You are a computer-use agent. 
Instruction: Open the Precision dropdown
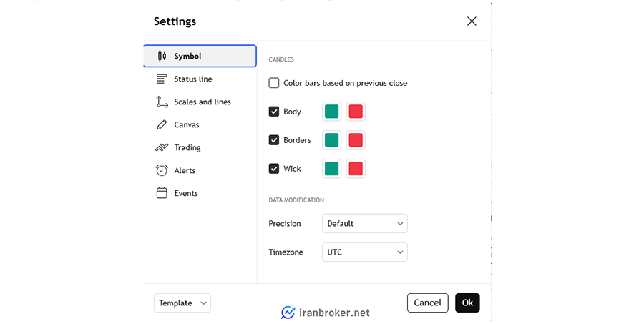365,223
